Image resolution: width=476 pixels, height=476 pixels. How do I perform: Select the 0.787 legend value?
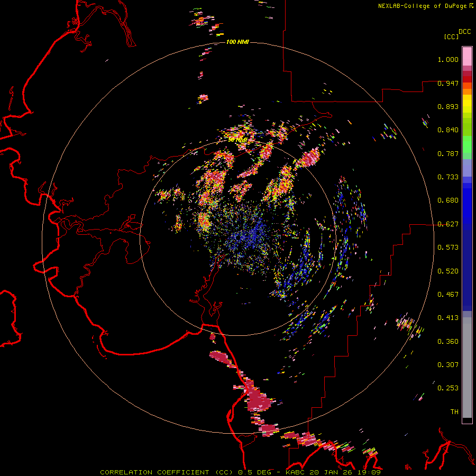click(x=448, y=153)
